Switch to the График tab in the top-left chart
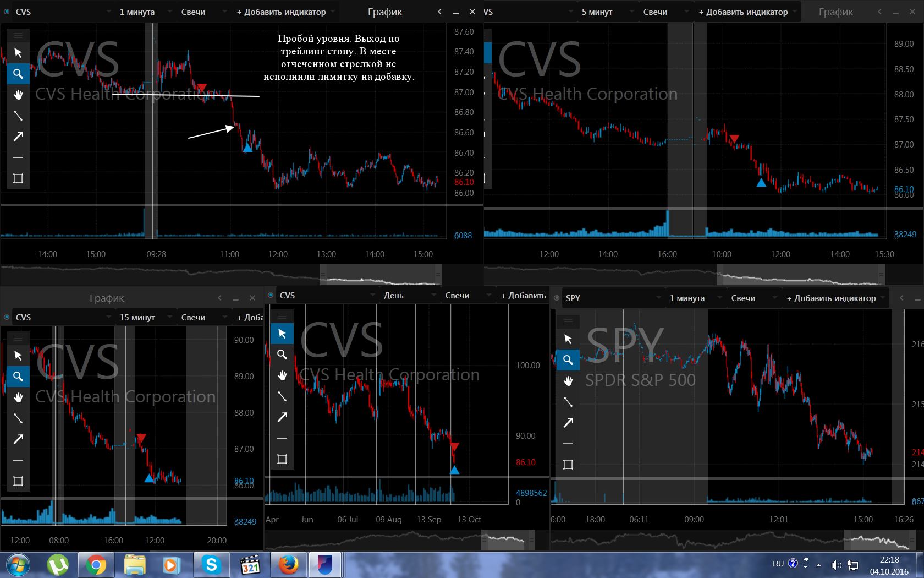This screenshot has height=578, width=924. [385, 12]
